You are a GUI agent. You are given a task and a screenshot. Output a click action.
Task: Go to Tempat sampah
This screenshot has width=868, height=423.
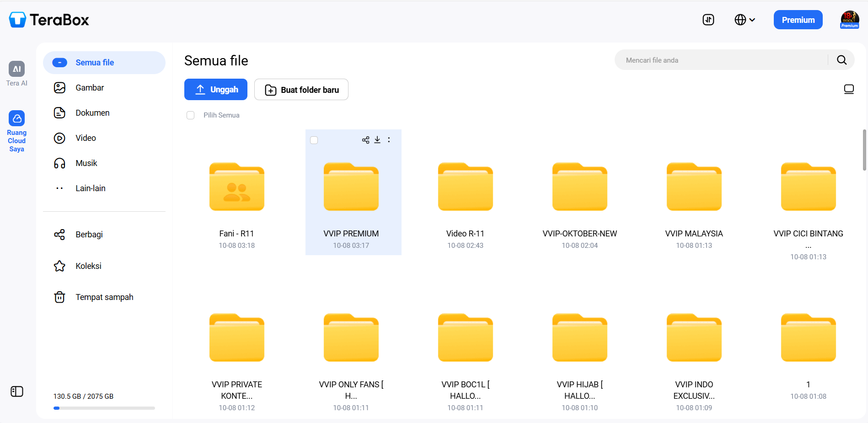coord(104,297)
